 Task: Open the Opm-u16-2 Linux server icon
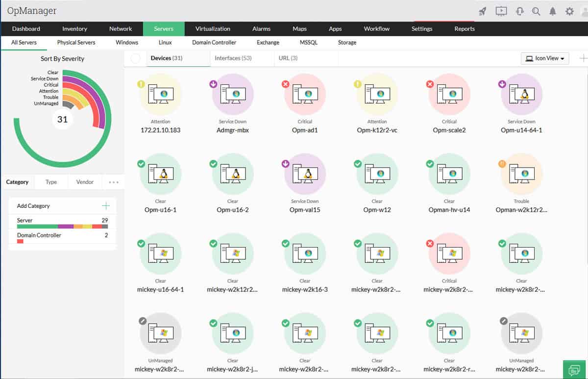point(233,175)
